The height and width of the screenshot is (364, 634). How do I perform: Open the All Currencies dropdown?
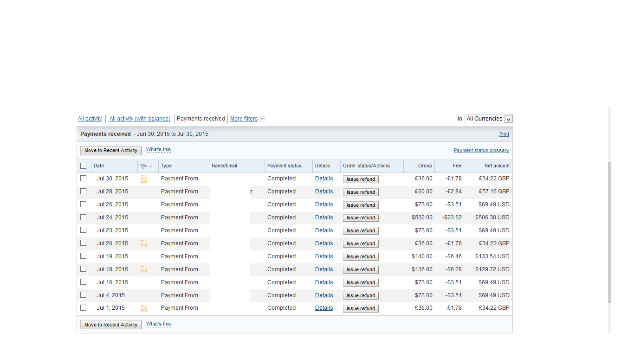(488, 119)
